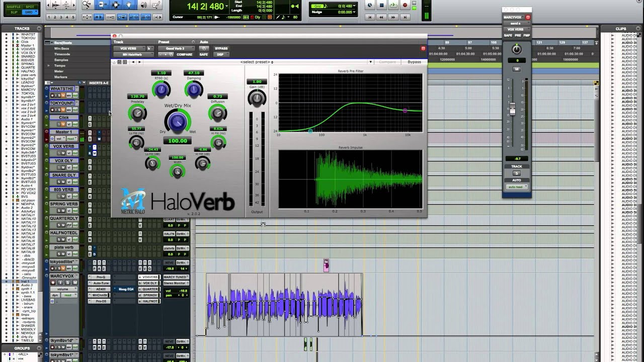Viewport: 644px width, 362px height.
Task: Select the Scrubber speaker tool
Action: coord(143,5)
